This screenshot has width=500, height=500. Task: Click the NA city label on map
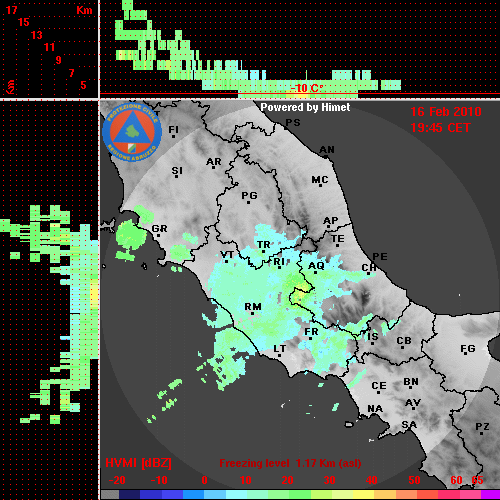click(x=375, y=408)
